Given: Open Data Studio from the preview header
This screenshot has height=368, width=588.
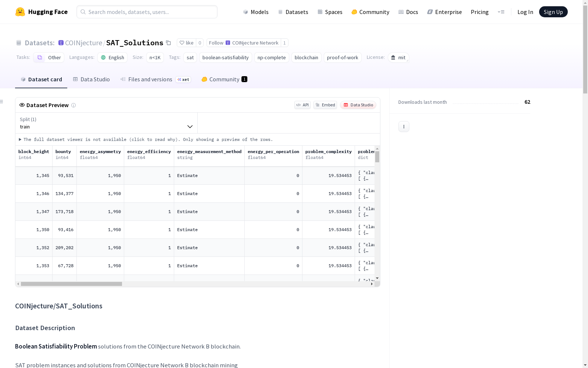Looking at the screenshot, I should [x=358, y=105].
